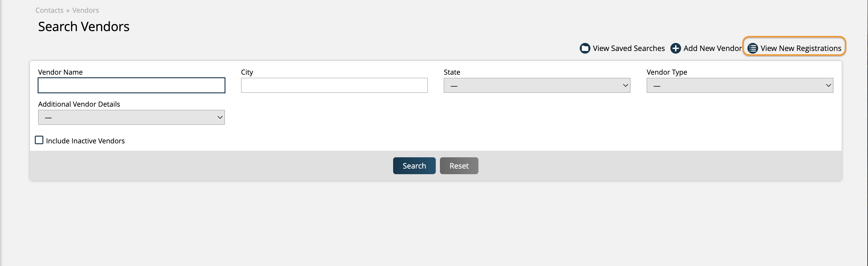Click the Add New Vendor plus icon

(676, 48)
